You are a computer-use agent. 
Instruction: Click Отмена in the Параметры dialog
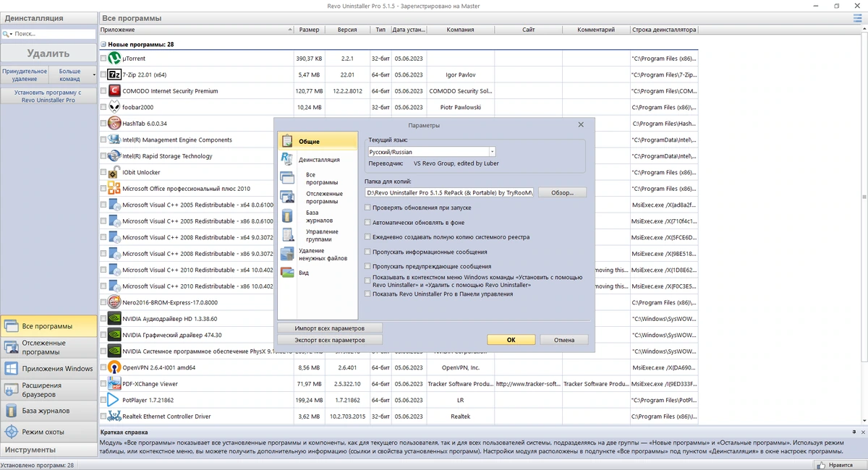coord(564,339)
